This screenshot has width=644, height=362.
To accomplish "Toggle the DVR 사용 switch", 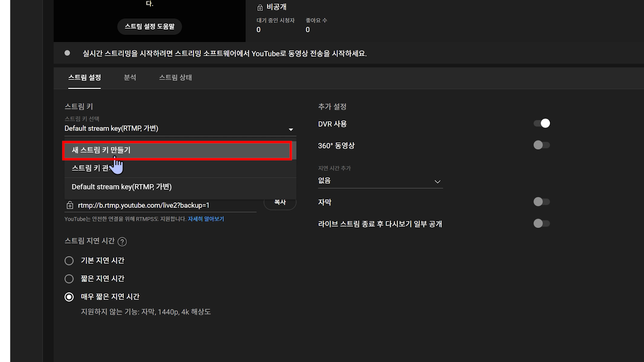I will (542, 123).
